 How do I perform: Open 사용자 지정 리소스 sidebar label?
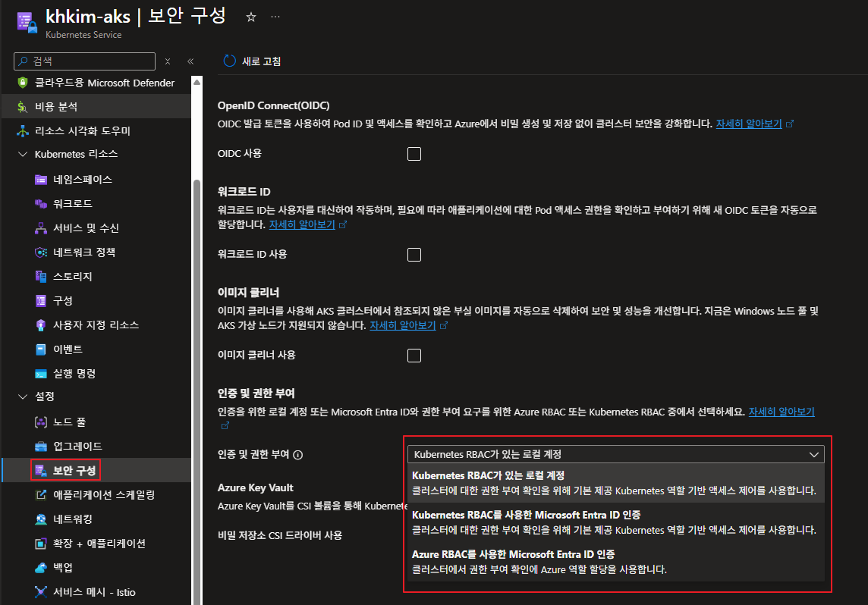[96, 325]
